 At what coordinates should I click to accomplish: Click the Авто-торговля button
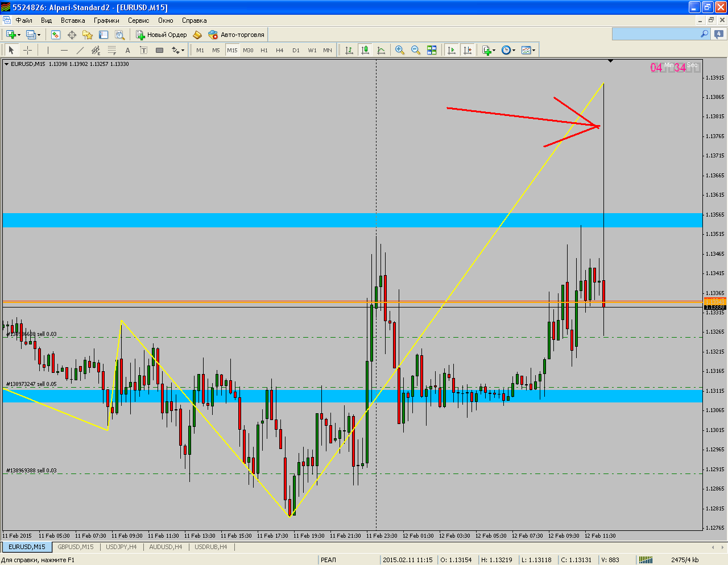[237, 35]
